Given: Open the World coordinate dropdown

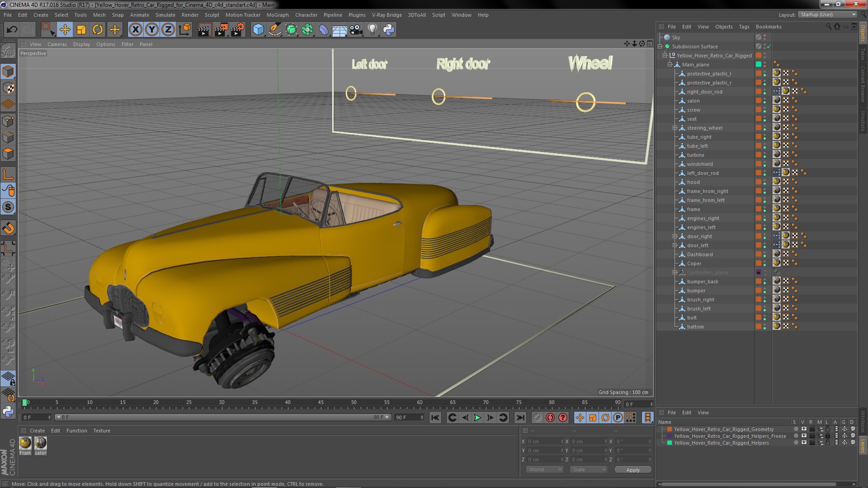Looking at the screenshot, I should pos(545,469).
